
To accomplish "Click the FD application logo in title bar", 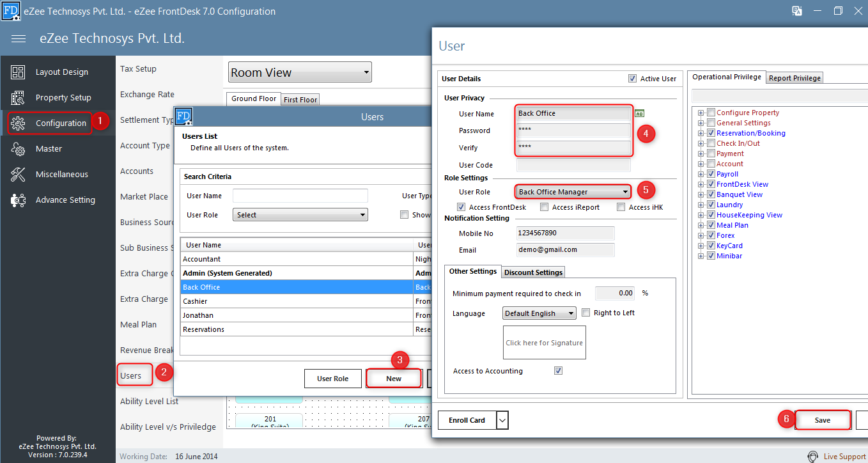I will [x=10, y=11].
